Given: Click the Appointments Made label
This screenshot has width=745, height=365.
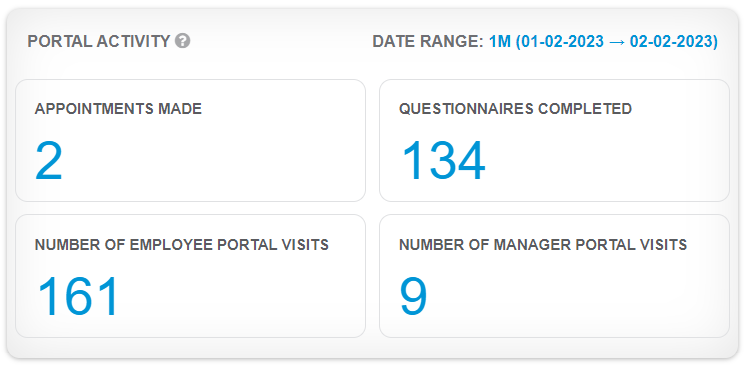Looking at the screenshot, I should tap(118, 109).
